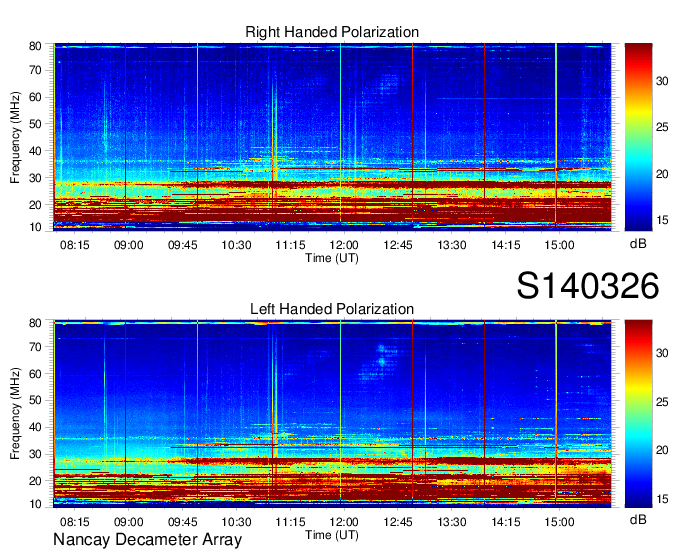The width and height of the screenshot is (680, 552).
Task: Click the 10 frequency tick of left-handed plot
Action: click(35, 504)
